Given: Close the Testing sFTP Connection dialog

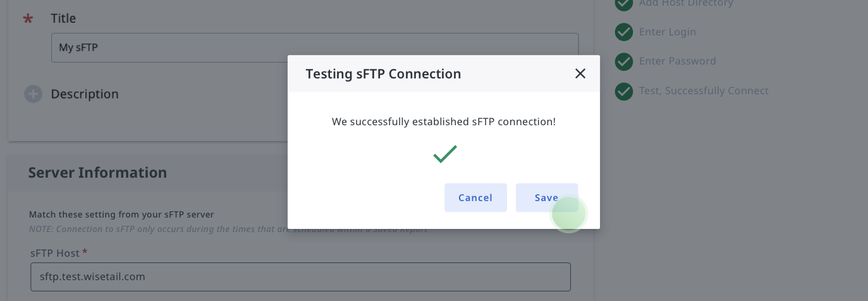Looking at the screenshot, I should pyautogui.click(x=580, y=73).
